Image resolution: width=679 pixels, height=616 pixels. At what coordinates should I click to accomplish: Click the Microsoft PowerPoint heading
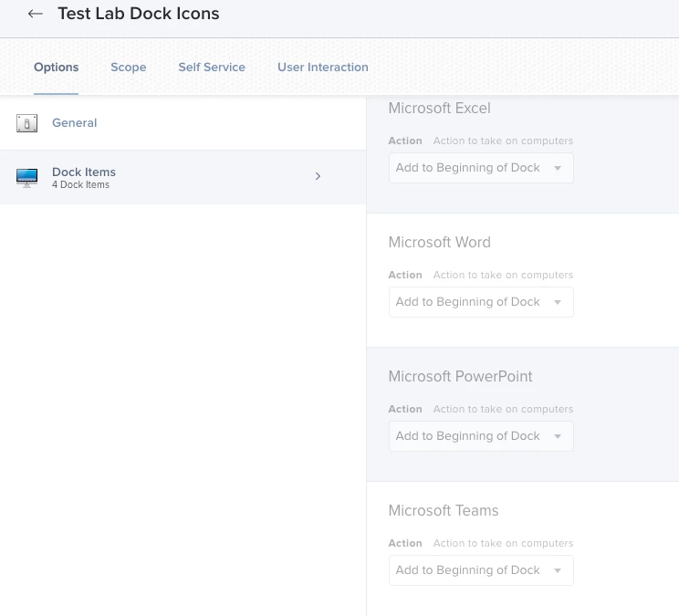460,376
